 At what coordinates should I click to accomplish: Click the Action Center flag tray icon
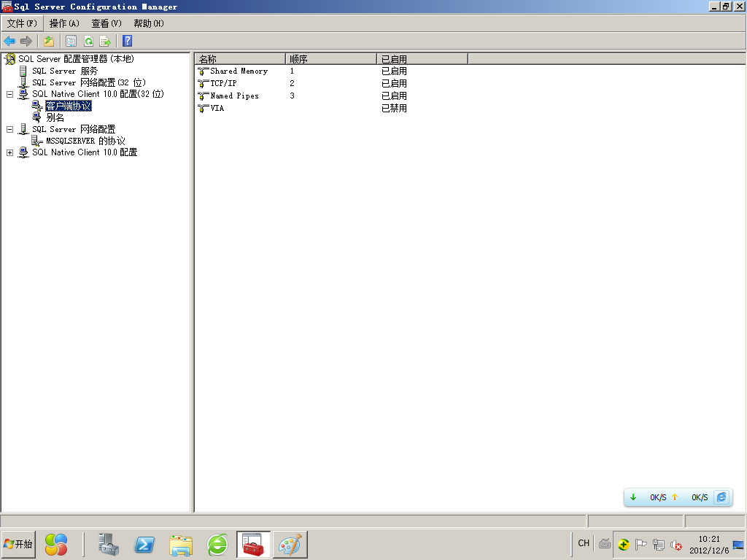pyautogui.click(x=641, y=544)
